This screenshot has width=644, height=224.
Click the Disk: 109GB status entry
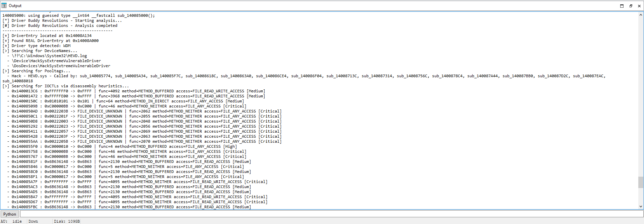tap(67, 221)
